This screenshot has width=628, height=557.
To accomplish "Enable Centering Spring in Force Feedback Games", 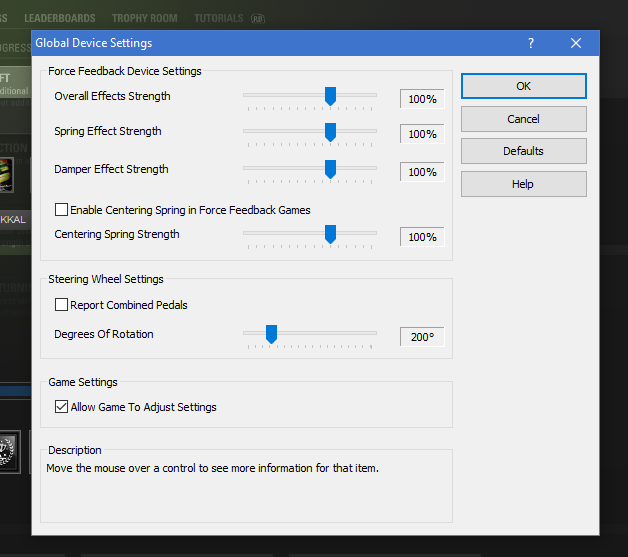I will [x=62, y=210].
